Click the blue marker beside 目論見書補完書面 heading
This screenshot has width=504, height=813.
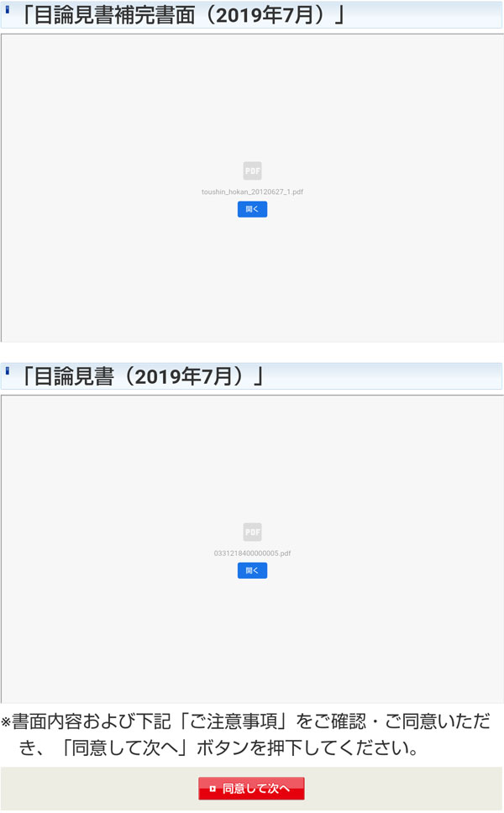(8, 10)
